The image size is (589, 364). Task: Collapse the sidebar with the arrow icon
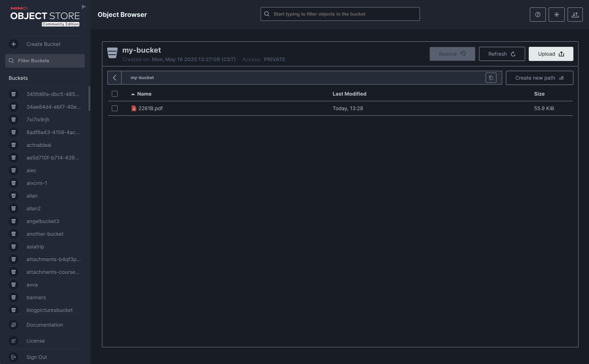[84, 7]
